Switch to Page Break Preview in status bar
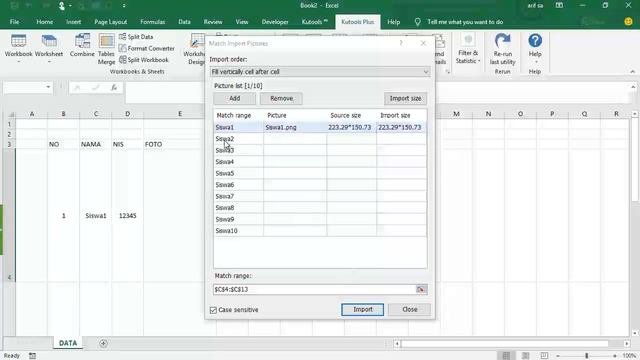This screenshot has width=640, height=360. pyautogui.click(x=544, y=356)
